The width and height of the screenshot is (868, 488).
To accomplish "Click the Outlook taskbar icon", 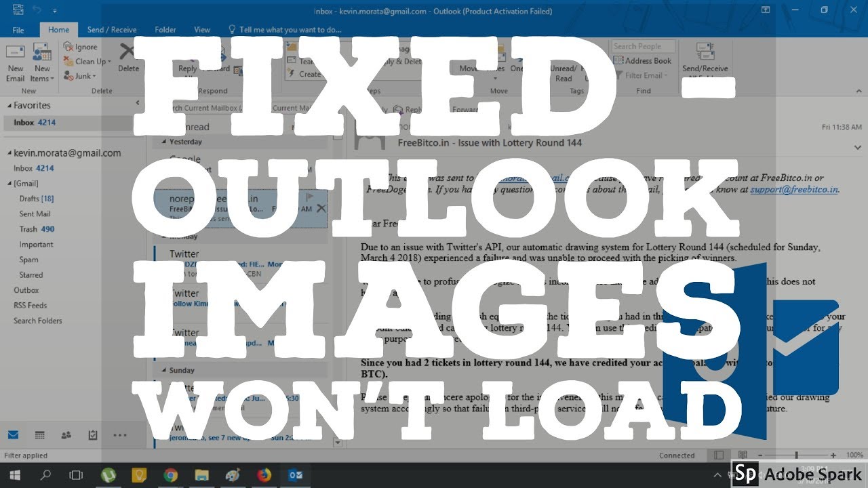I will [x=295, y=475].
